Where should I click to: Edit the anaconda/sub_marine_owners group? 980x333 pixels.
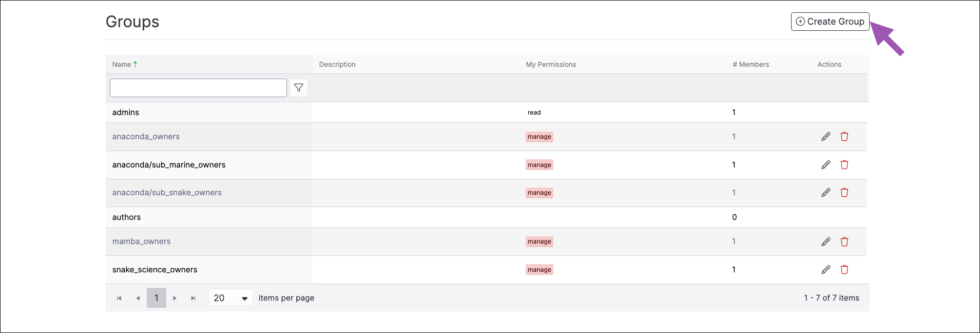coord(825,165)
